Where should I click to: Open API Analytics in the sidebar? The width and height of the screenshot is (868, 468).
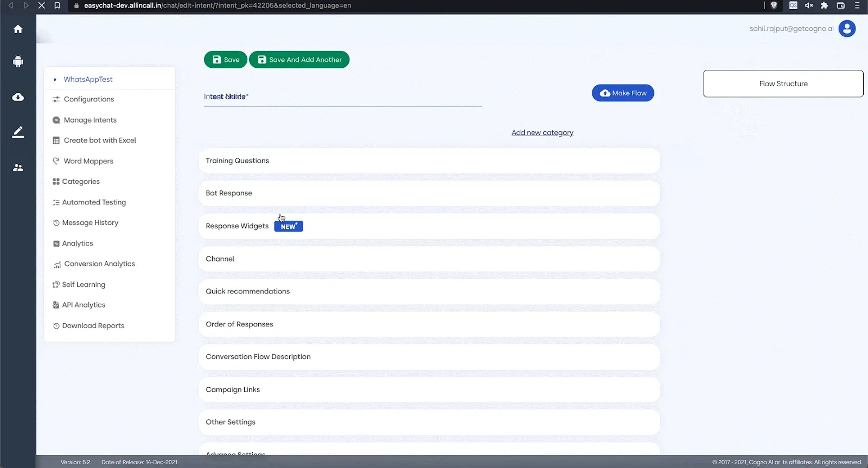(84, 305)
